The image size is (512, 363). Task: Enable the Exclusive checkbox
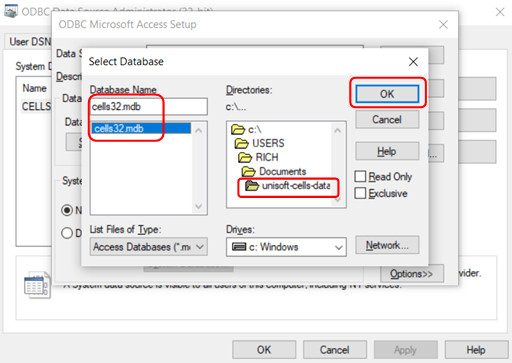[360, 193]
